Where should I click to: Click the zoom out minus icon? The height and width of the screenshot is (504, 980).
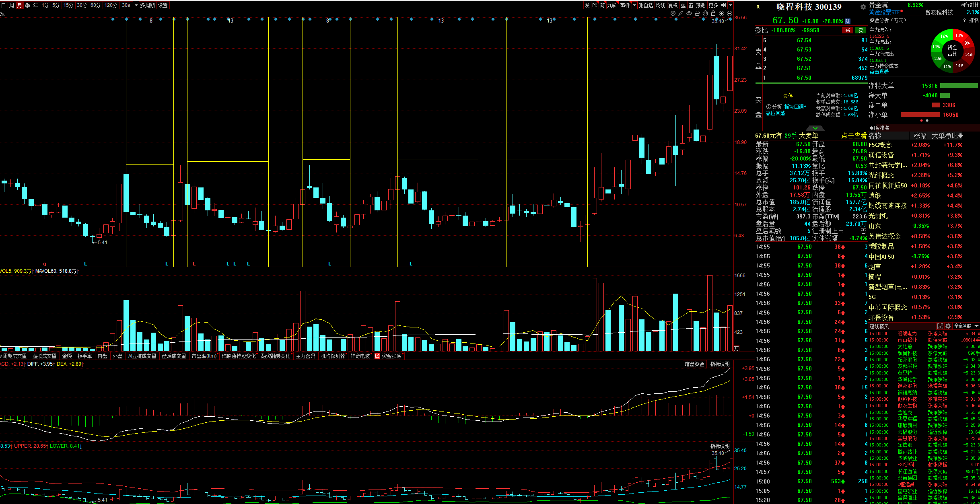tap(729, 13)
